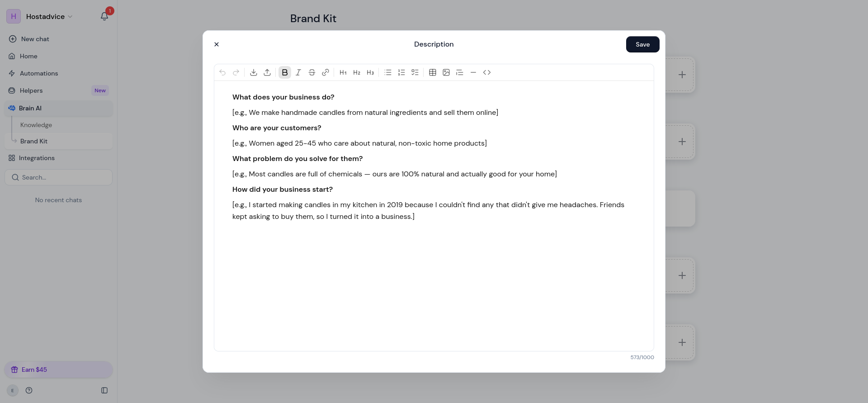Open Helpers in sidebar
This screenshot has width=868, height=403.
coord(58,90)
